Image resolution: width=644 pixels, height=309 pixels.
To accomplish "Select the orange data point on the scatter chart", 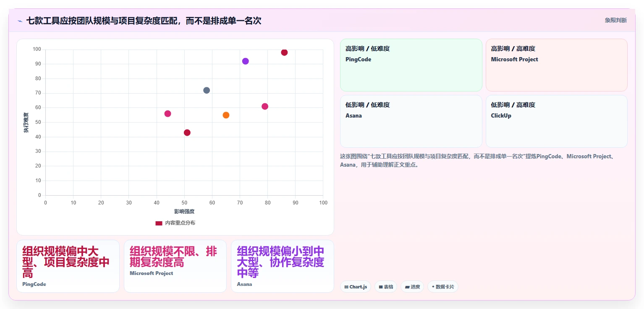I will point(226,115).
